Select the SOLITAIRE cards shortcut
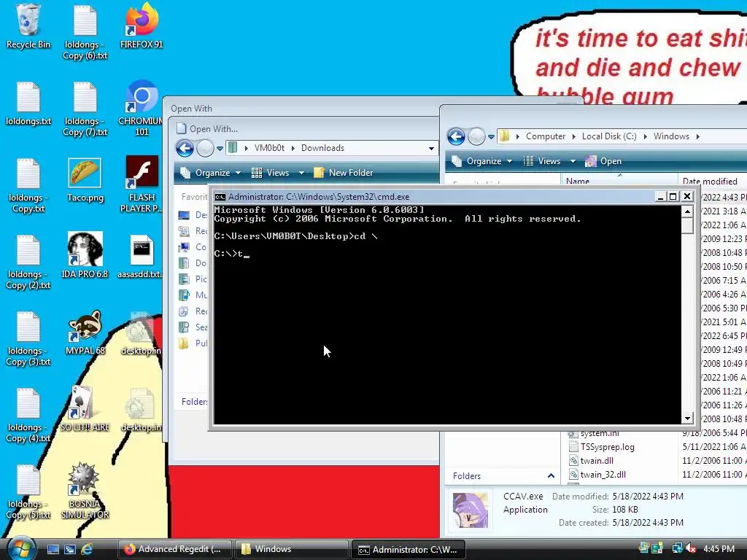Viewport: 747px width, 560px height. (x=85, y=408)
